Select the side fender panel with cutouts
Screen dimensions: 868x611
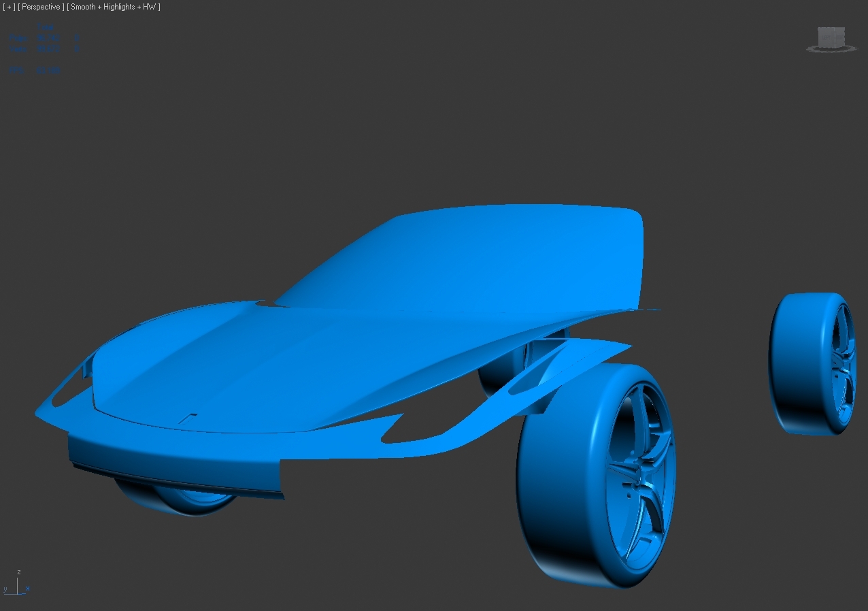pyautogui.click(x=469, y=422)
